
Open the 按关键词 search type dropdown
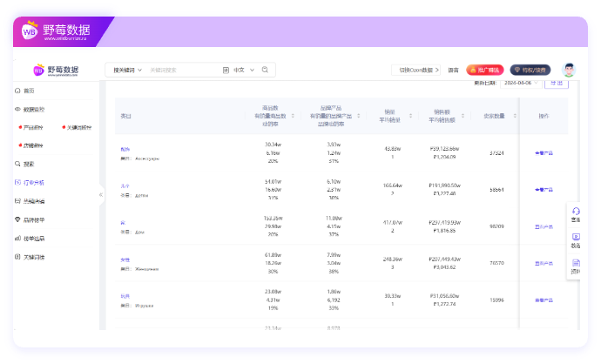pyautogui.click(x=127, y=71)
